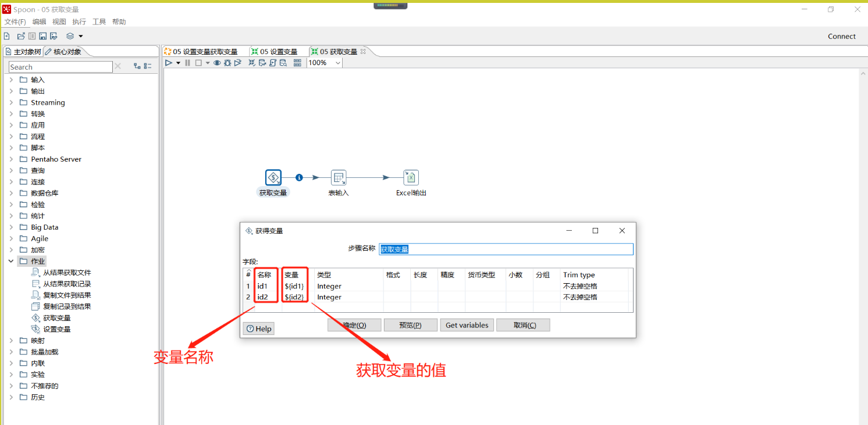Click the Get variables button

pyautogui.click(x=467, y=325)
